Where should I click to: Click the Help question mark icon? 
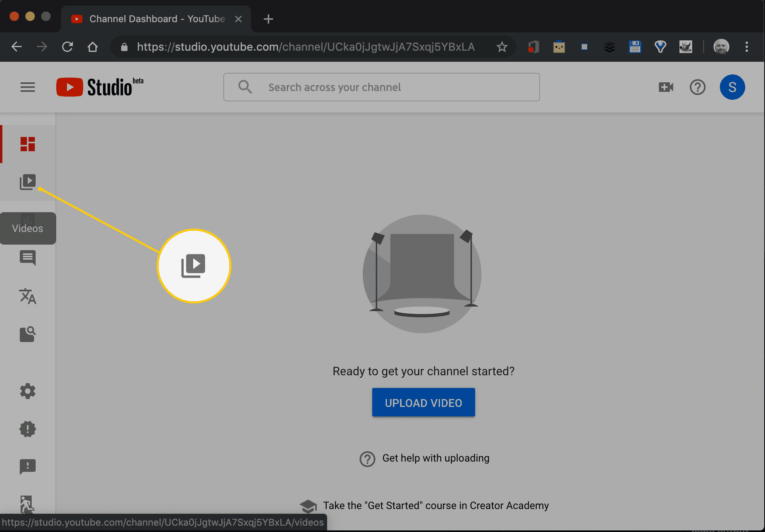click(696, 87)
